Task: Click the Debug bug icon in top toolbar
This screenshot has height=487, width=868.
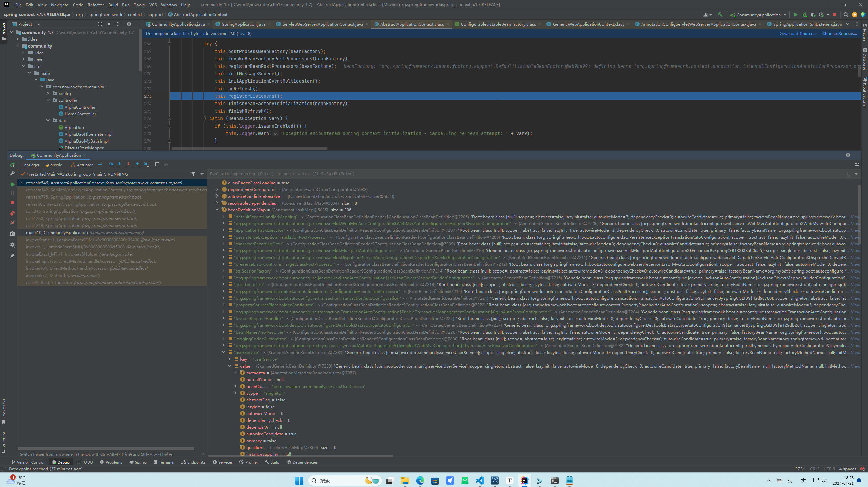Action: [x=805, y=15]
